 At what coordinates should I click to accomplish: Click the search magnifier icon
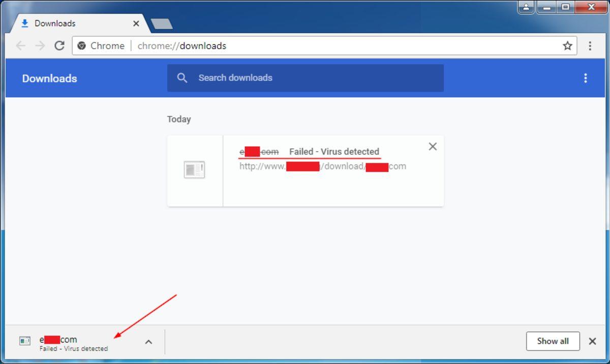(x=182, y=78)
